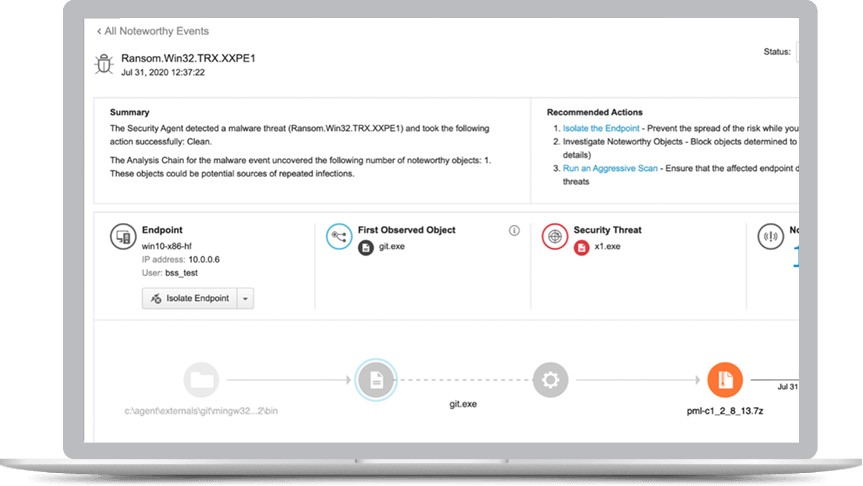The image size is (863, 486).
Task: Click the gear process node in the chain
Action: pyautogui.click(x=549, y=380)
